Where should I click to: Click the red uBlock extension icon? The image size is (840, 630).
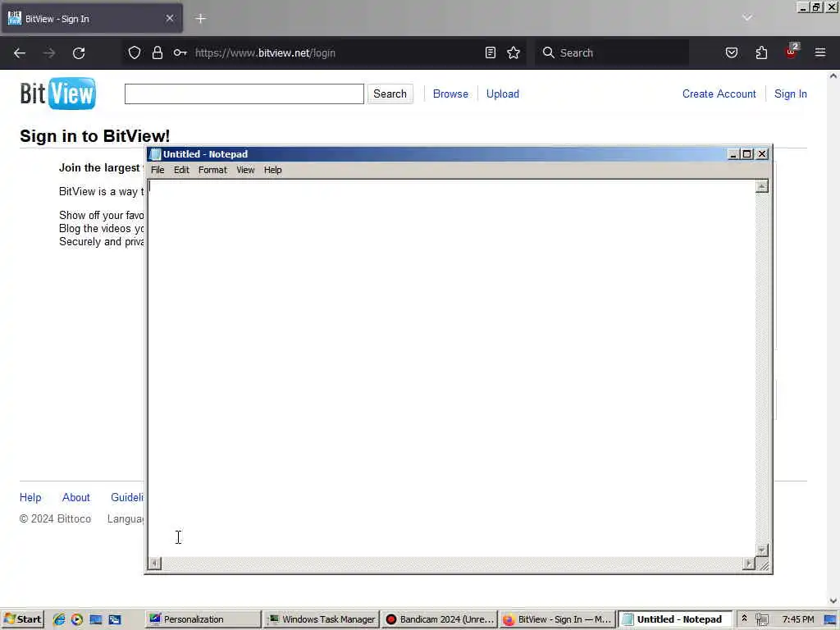(x=792, y=52)
